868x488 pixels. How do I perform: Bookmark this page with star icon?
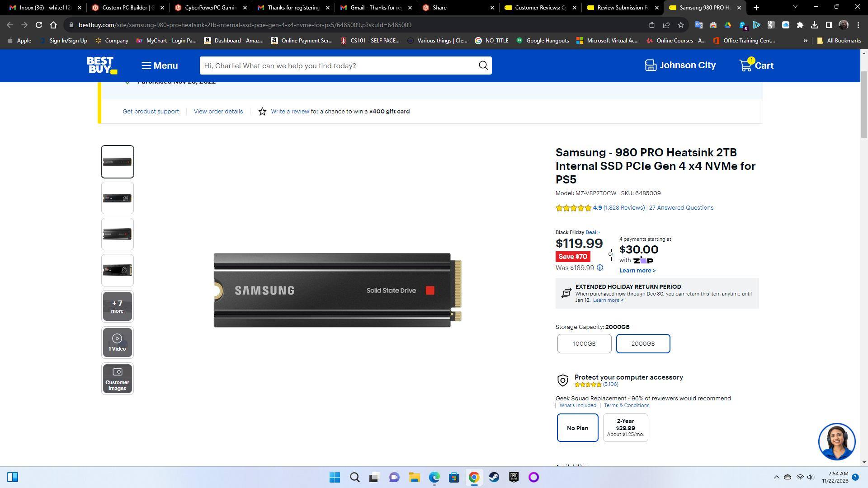[x=680, y=25]
